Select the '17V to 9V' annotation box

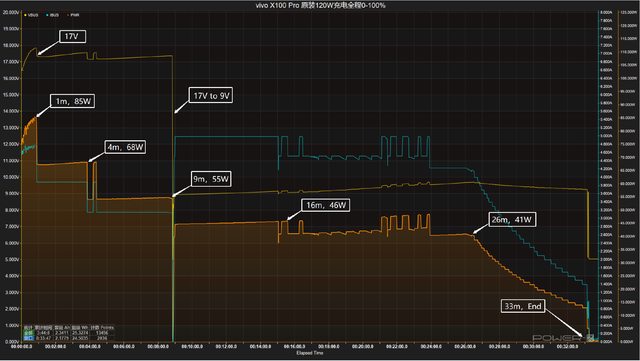pyautogui.click(x=211, y=96)
